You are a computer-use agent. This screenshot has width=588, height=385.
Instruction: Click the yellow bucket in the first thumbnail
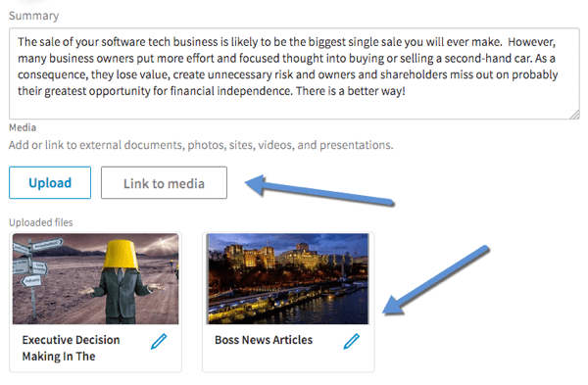click(120, 256)
